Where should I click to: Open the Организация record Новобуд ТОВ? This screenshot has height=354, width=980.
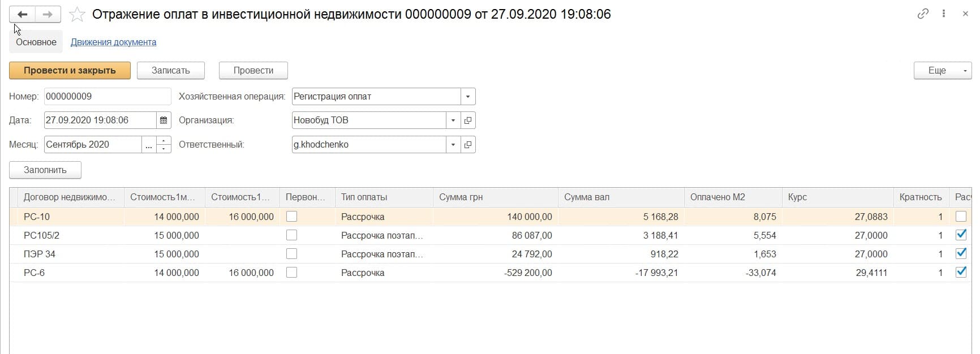point(468,120)
